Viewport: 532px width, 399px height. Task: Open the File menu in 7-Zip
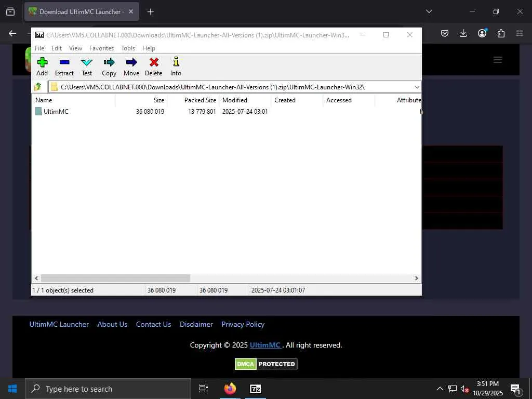coord(39,48)
